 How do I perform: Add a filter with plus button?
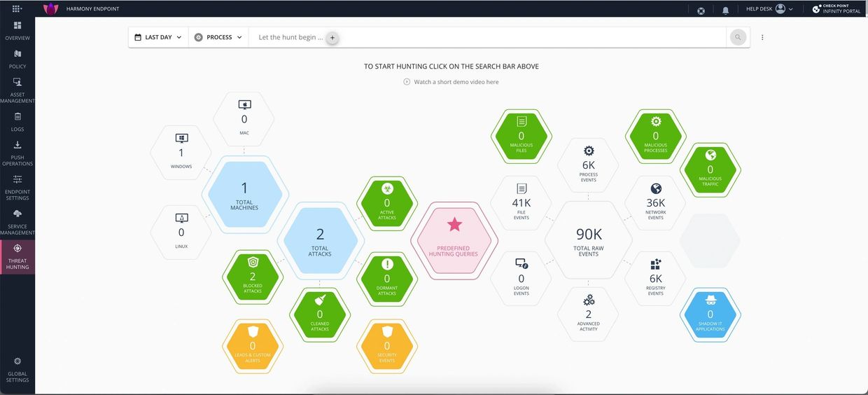click(332, 38)
